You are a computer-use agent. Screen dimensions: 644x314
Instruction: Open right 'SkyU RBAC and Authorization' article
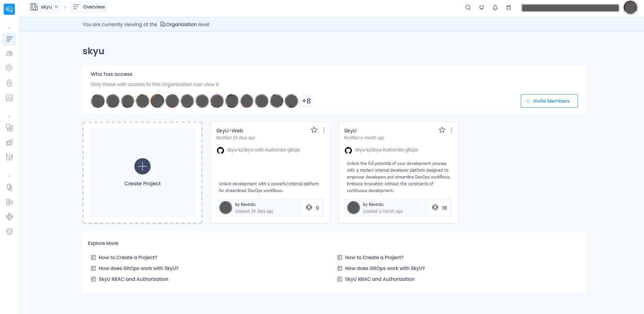[x=380, y=279]
